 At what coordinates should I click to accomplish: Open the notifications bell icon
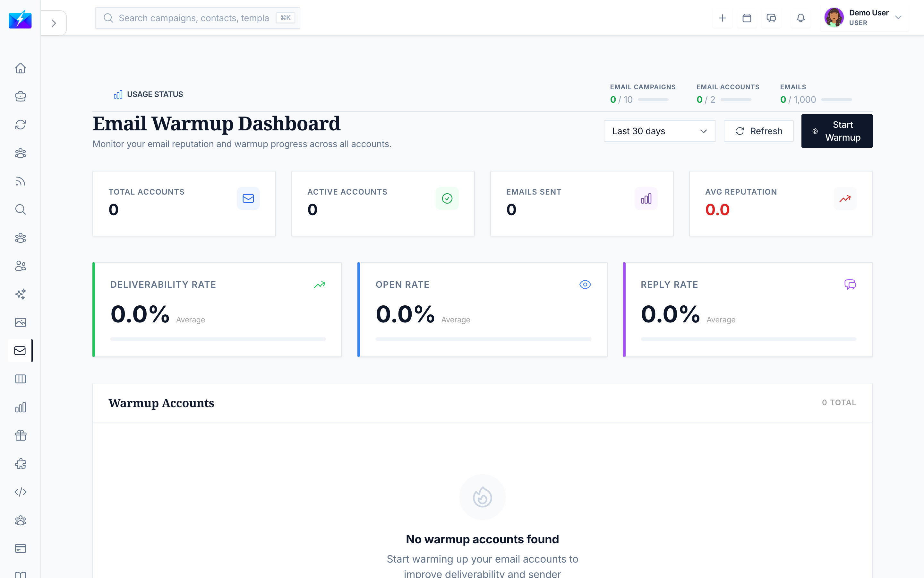tap(801, 18)
